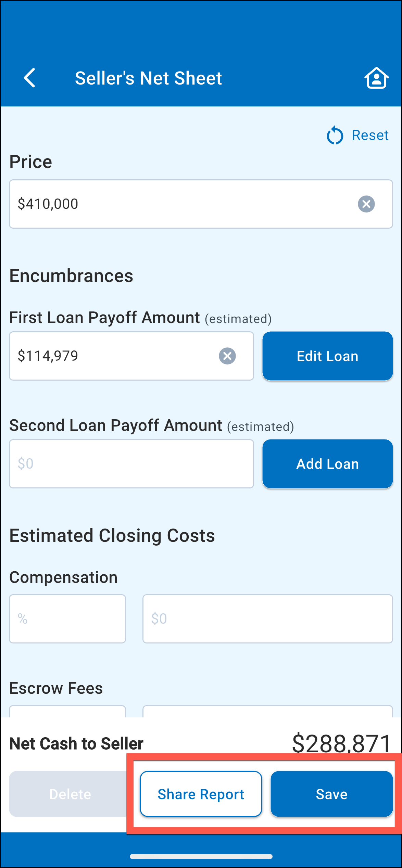402x868 pixels.
Task: Focus the Second Loan Payoff Amount field
Action: (x=131, y=464)
